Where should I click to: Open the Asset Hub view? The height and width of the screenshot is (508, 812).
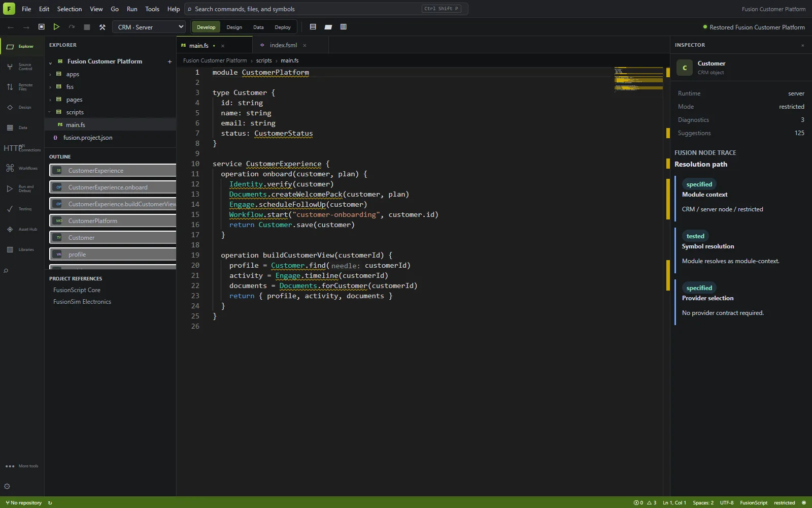tap(22, 230)
